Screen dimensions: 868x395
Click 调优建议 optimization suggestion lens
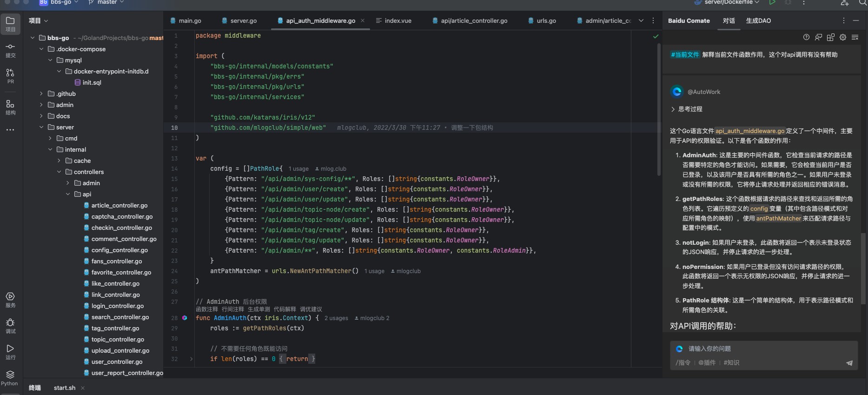tap(311, 309)
